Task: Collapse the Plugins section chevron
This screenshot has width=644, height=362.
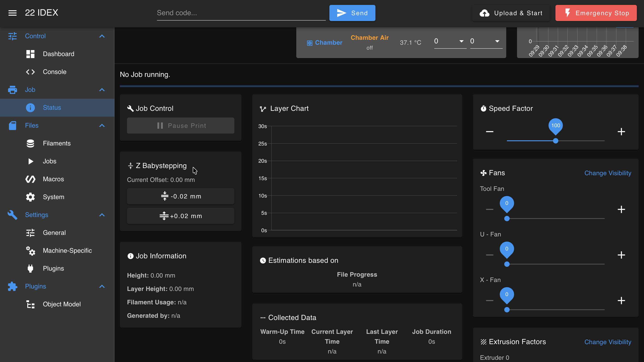Action: coord(102,286)
